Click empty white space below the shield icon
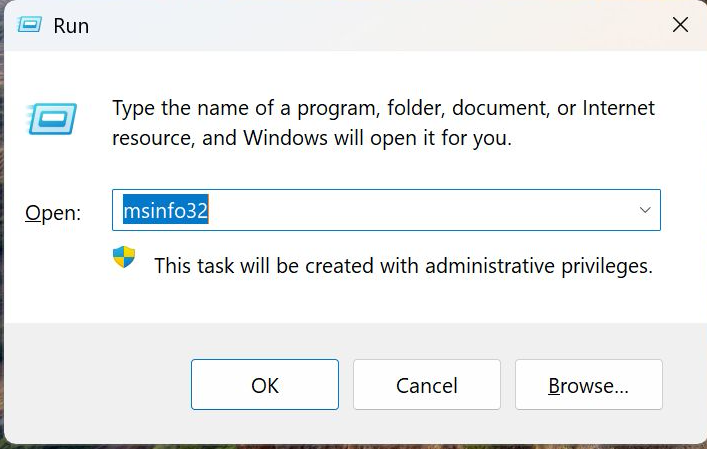Viewport: 707px width, 449px height. pos(123,300)
